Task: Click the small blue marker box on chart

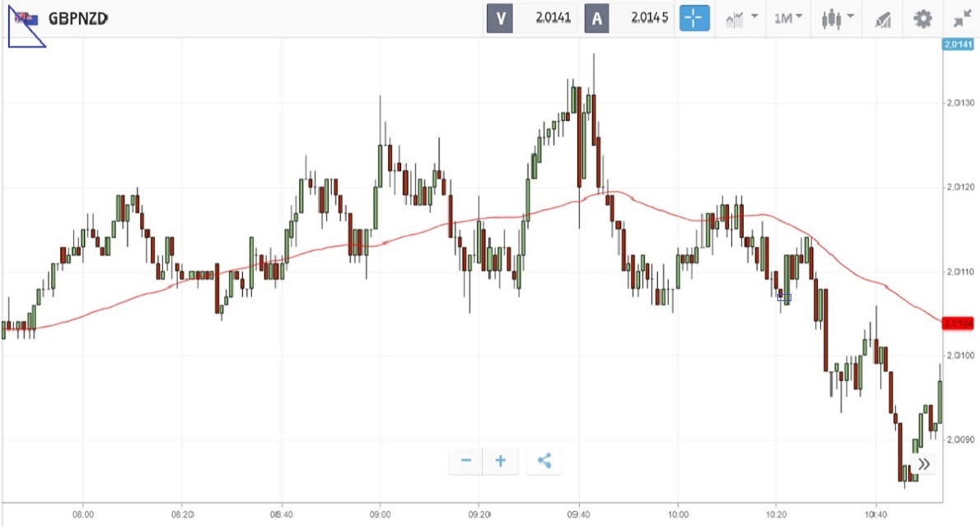Action: pos(784,298)
